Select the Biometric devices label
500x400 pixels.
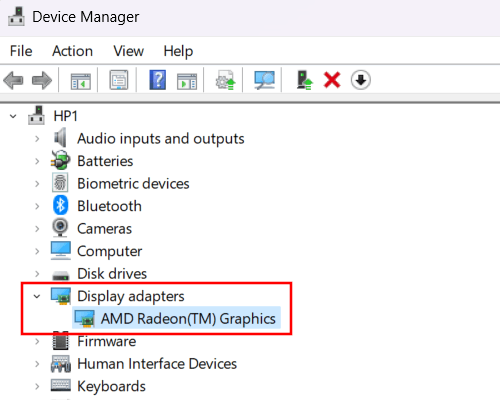point(133,184)
